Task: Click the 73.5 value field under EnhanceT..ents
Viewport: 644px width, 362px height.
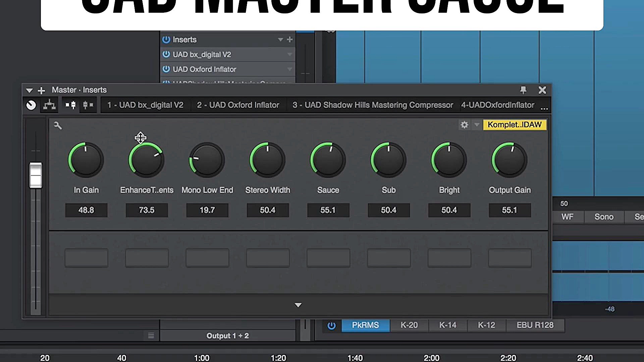Action: pos(147,210)
